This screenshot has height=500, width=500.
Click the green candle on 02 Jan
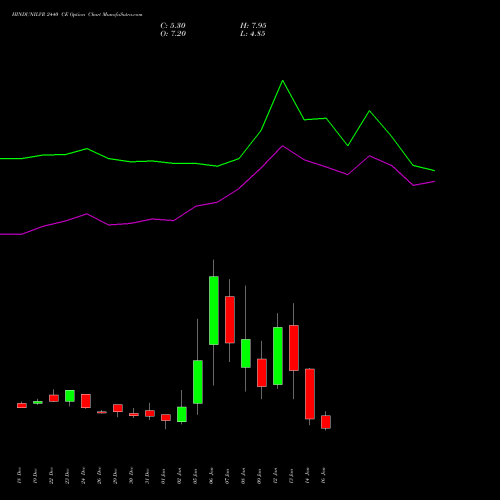pyautogui.click(x=182, y=414)
